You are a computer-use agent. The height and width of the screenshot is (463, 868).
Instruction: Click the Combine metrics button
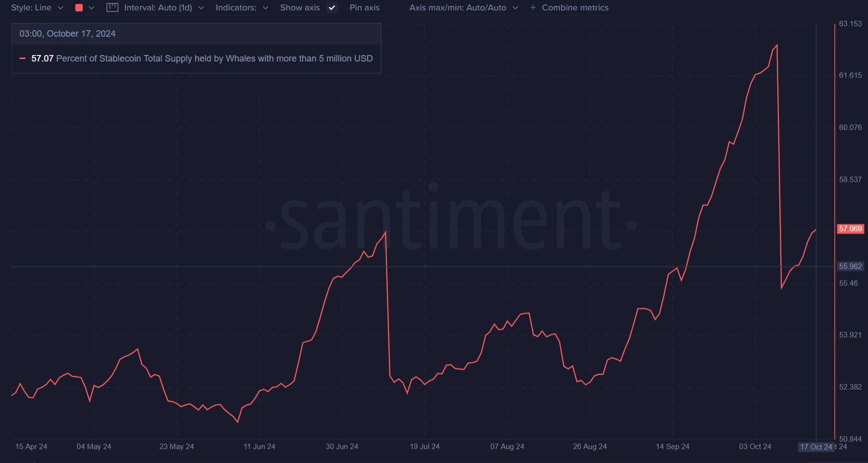click(575, 8)
